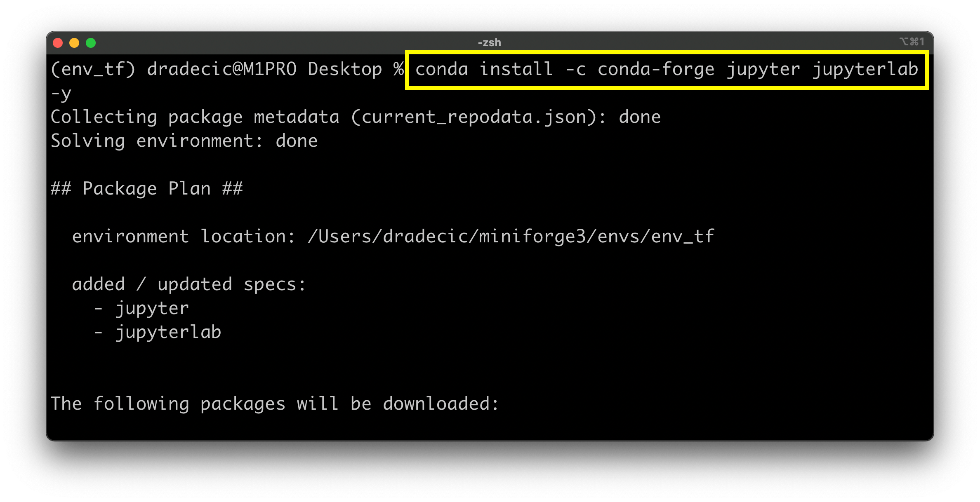This screenshot has height=502, width=980.
Task: Click the (env_tf) environment prefix in prompt
Action: click(x=93, y=69)
